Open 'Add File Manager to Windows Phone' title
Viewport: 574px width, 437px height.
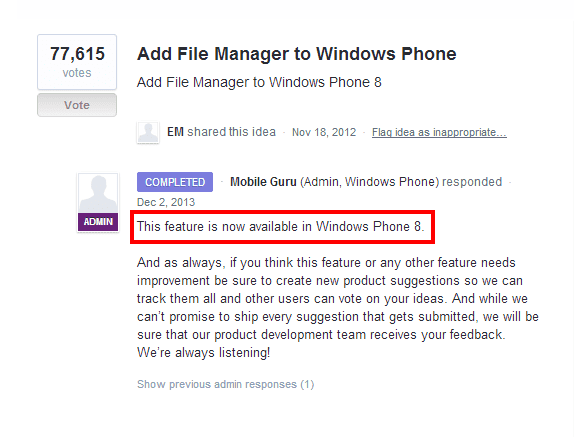tap(297, 54)
